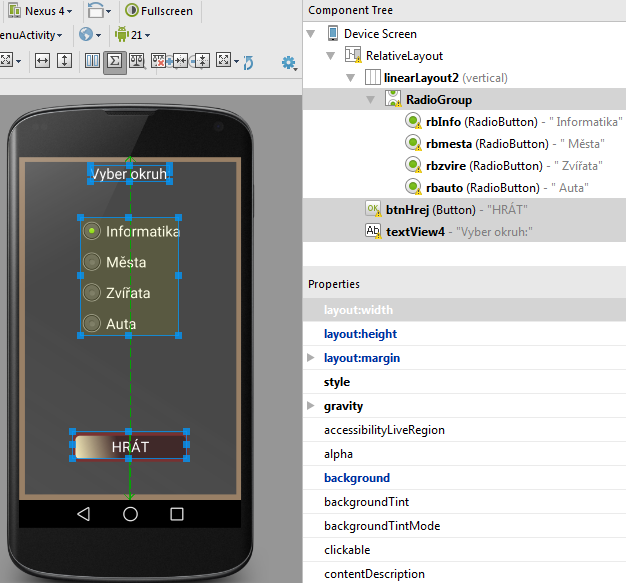
Task: Click the distribute weights scales icon
Action: coord(137,61)
